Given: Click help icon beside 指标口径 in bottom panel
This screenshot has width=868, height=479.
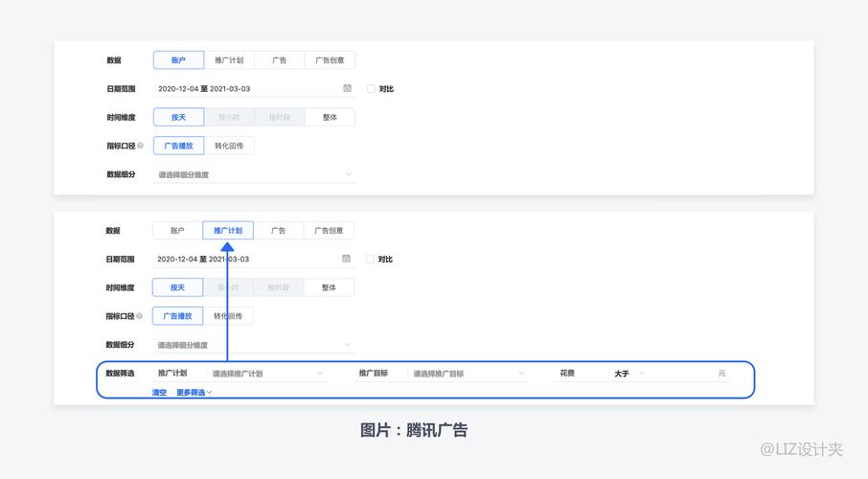Looking at the screenshot, I should 140,316.
